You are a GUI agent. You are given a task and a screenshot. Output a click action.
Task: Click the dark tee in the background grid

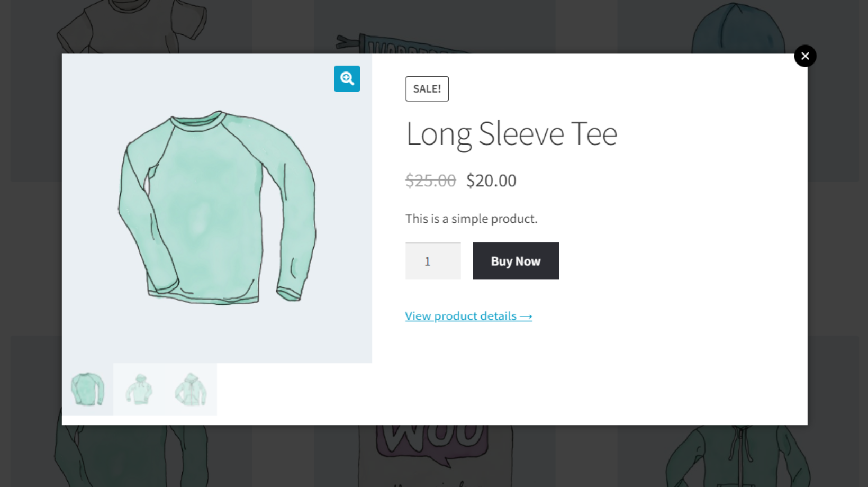click(132, 26)
